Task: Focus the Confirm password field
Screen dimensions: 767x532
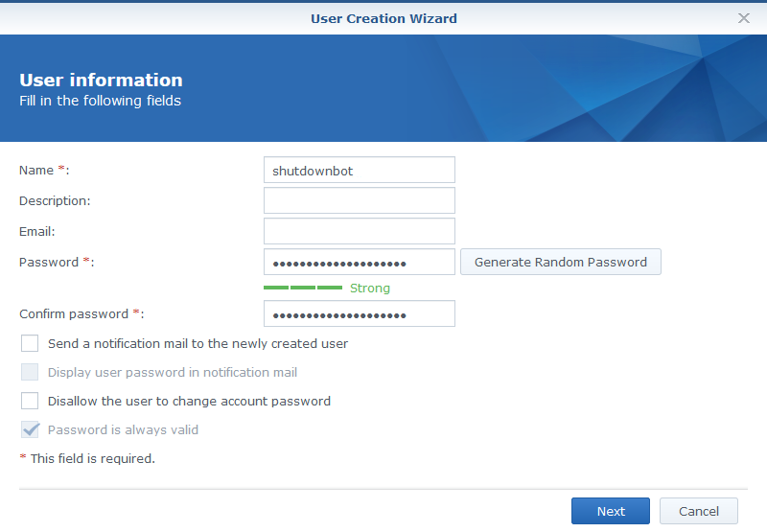Action: tap(359, 314)
